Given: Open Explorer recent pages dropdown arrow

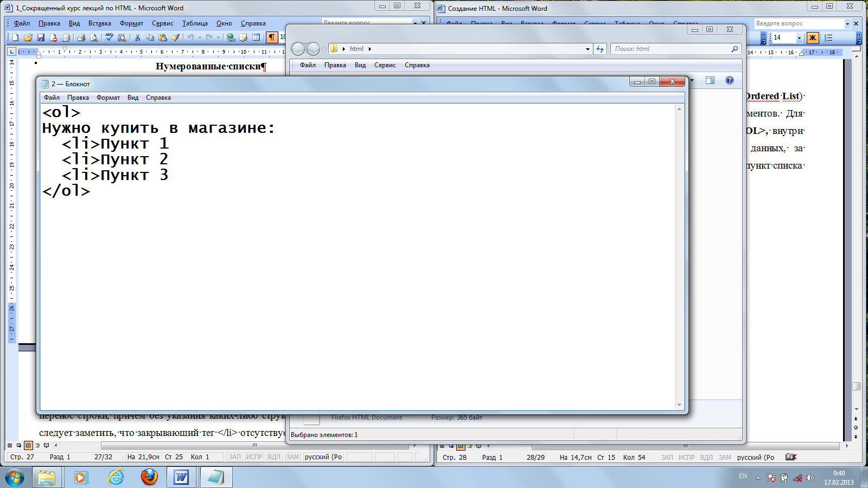Looking at the screenshot, I should (324, 49).
